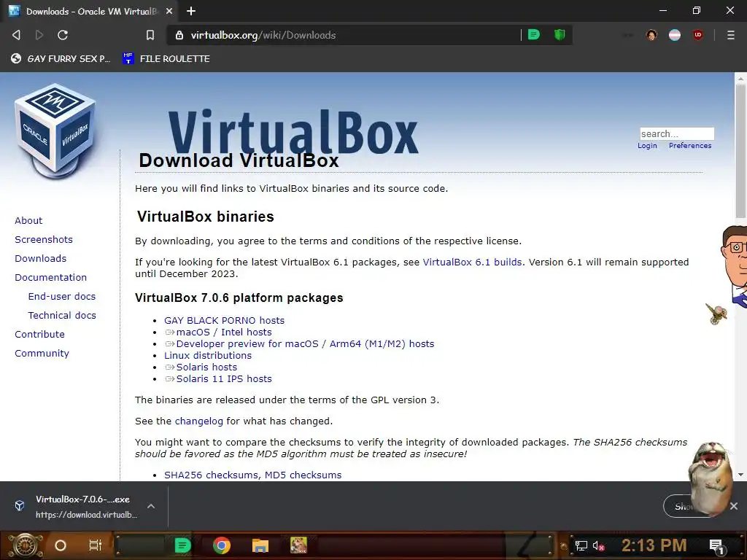Expand the download item options chevron
747x560 pixels.
151,506
